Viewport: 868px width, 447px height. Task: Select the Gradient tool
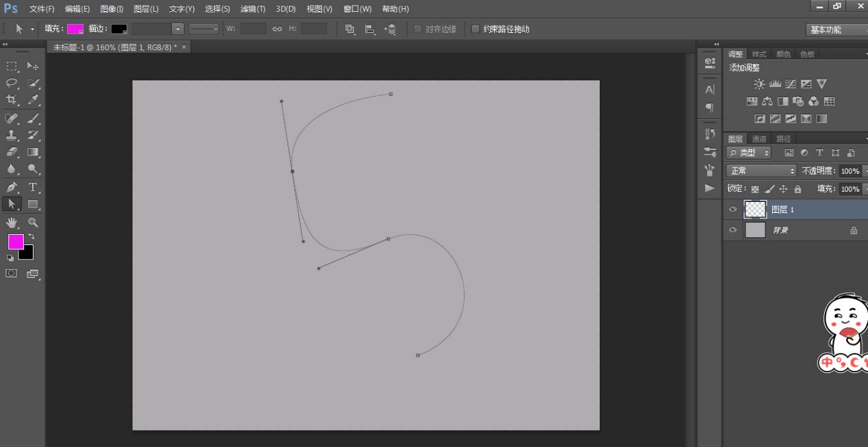[32, 152]
